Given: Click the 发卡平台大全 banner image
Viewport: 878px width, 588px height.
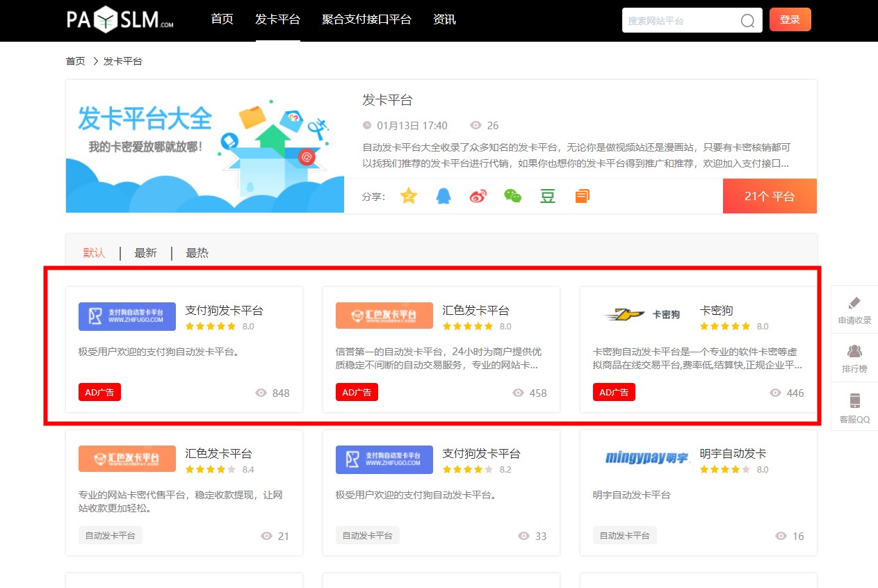Looking at the screenshot, I should coord(205,146).
